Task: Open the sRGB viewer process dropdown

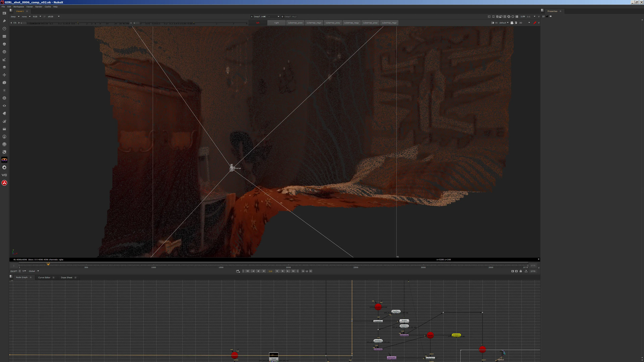Action: point(53,16)
